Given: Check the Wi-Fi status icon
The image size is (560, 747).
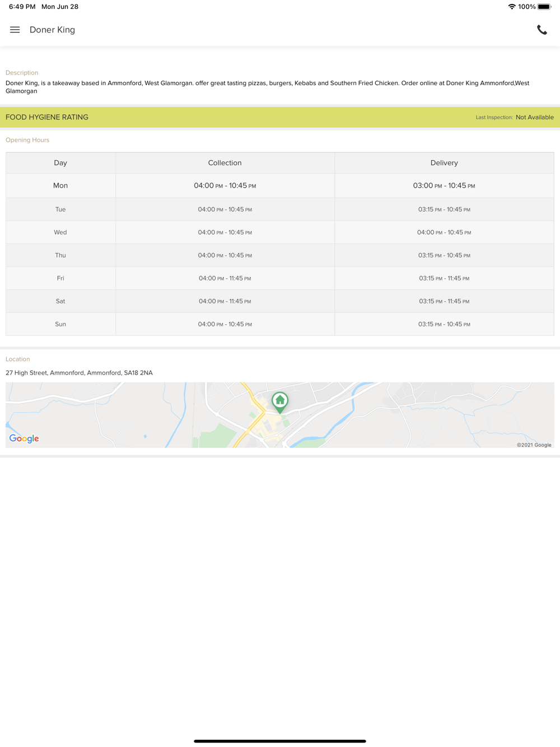Looking at the screenshot, I should click(x=511, y=7).
